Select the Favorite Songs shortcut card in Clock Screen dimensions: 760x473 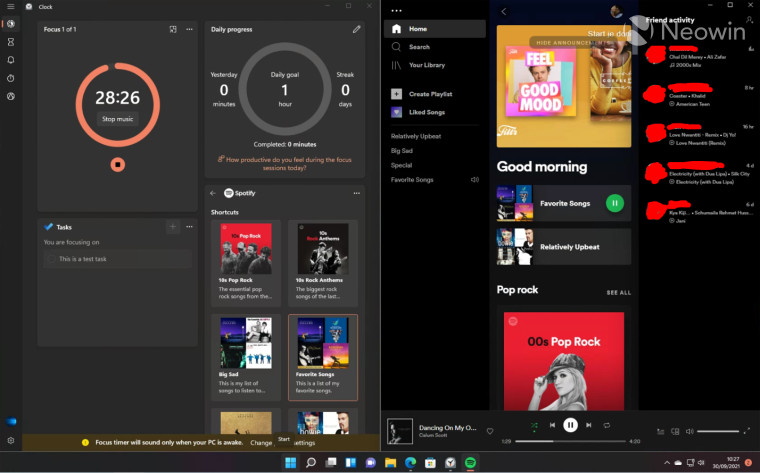(x=323, y=357)
